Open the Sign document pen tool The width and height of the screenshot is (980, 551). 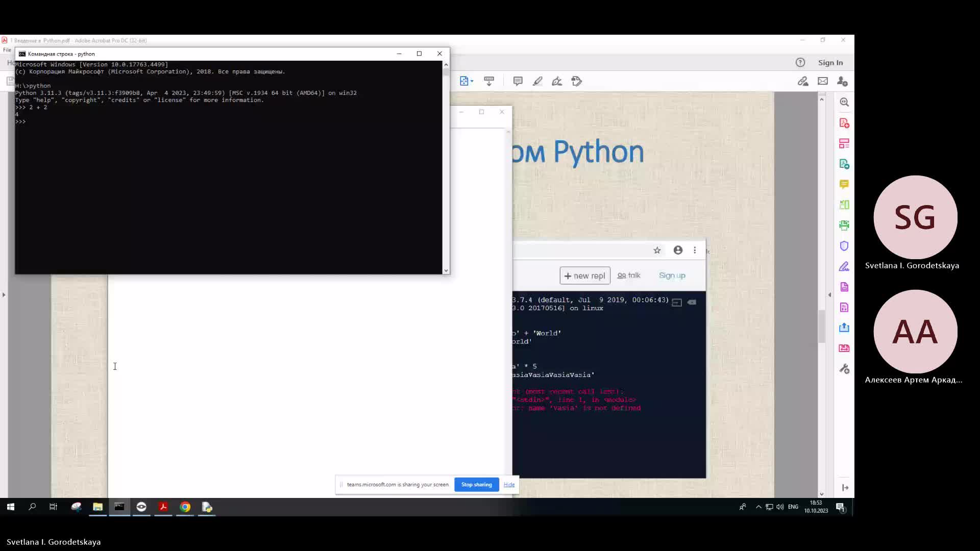pyautogui.click(x=557, y=81)
